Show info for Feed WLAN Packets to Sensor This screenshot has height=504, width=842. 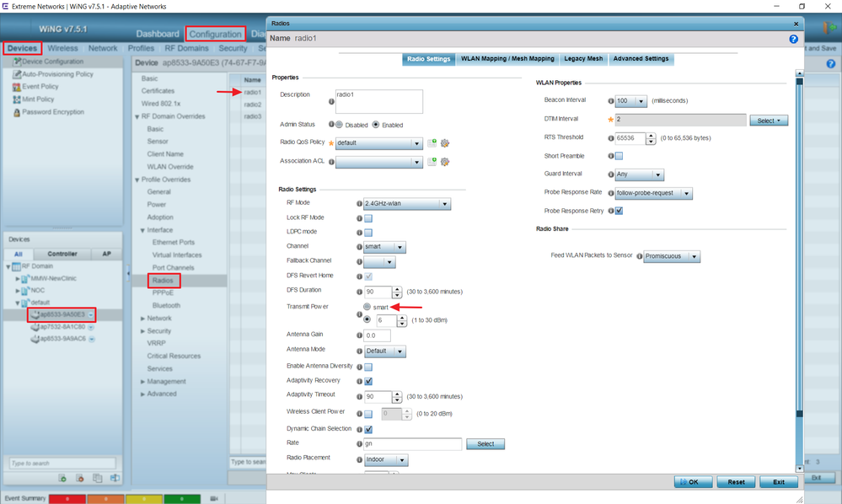pyautogui.click(x=640, y=256)
